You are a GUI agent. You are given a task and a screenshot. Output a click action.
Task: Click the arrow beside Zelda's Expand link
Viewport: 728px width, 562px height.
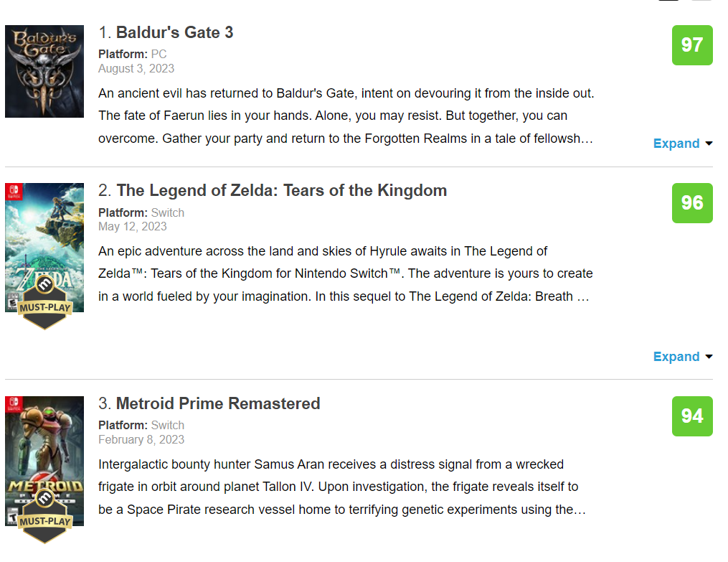pos(709,357)
